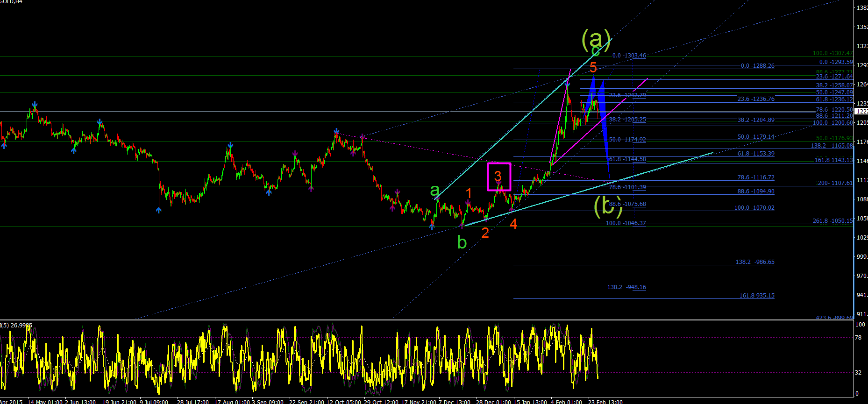Click the 12 Oct 05:00 date label
The image size is (868, 404).
pyautogui.click(x=344, y=402)
